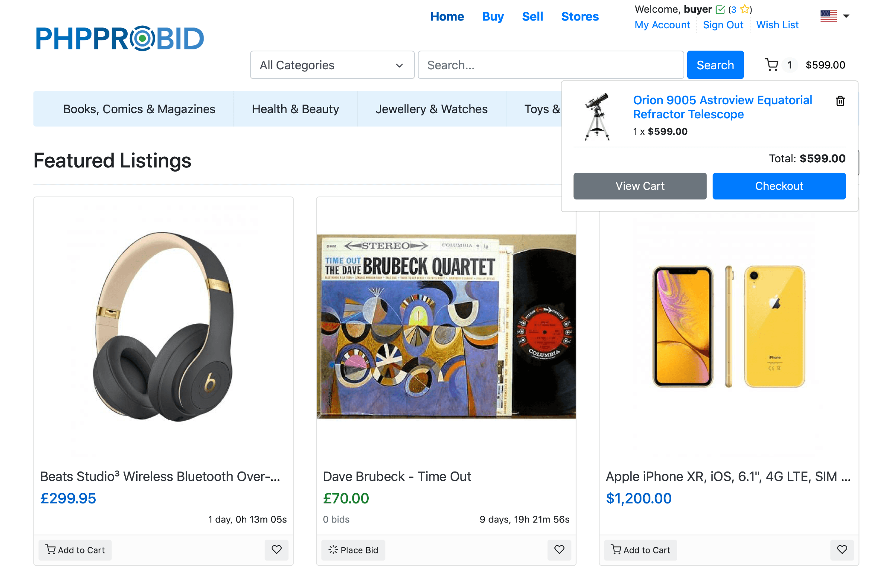Click into the Search text field

click(x=550, y=65)
